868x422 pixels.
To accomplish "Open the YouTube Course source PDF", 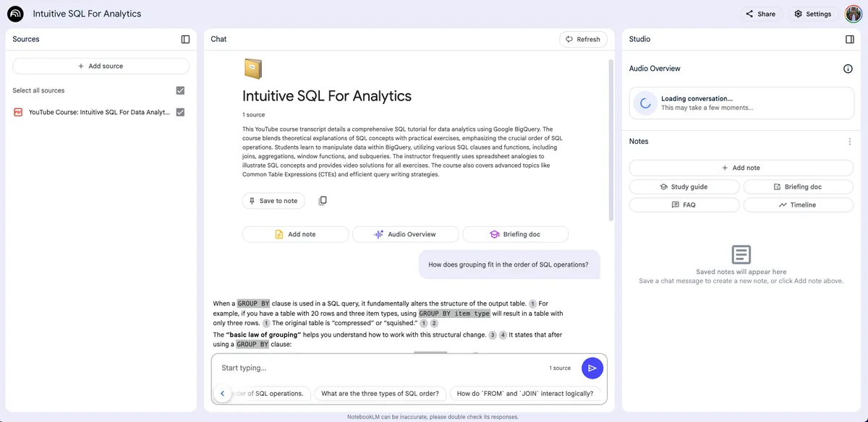I will (99, 112).
